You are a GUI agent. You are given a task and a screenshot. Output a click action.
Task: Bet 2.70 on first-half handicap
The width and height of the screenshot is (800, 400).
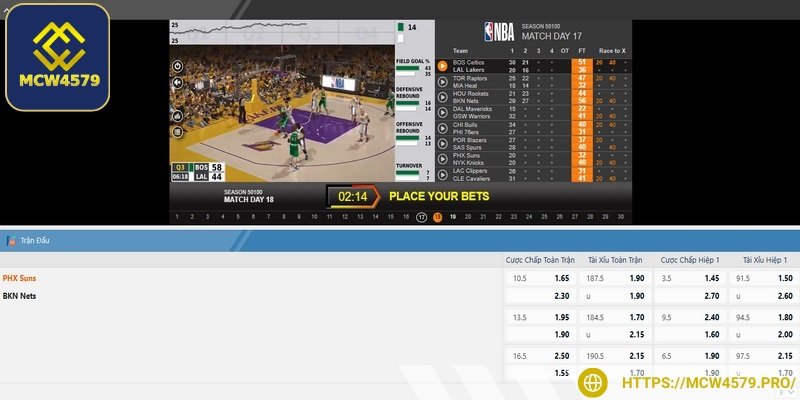tap(690, 296)
